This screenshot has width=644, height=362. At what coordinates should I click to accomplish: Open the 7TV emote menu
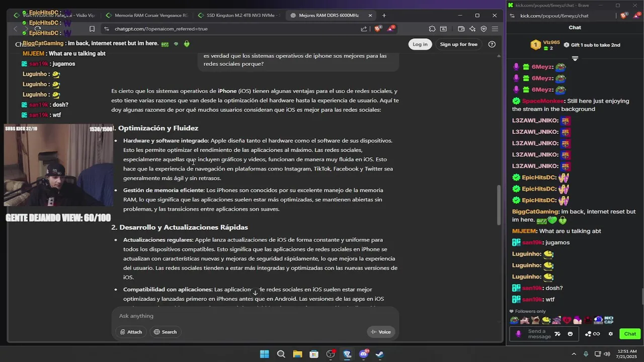point(557,334)
